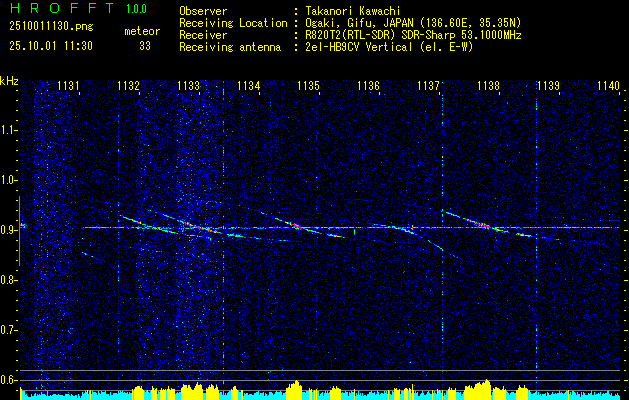Click the 0.8 frequency axis label
The image size is (629, 400).
click(8, 280)
